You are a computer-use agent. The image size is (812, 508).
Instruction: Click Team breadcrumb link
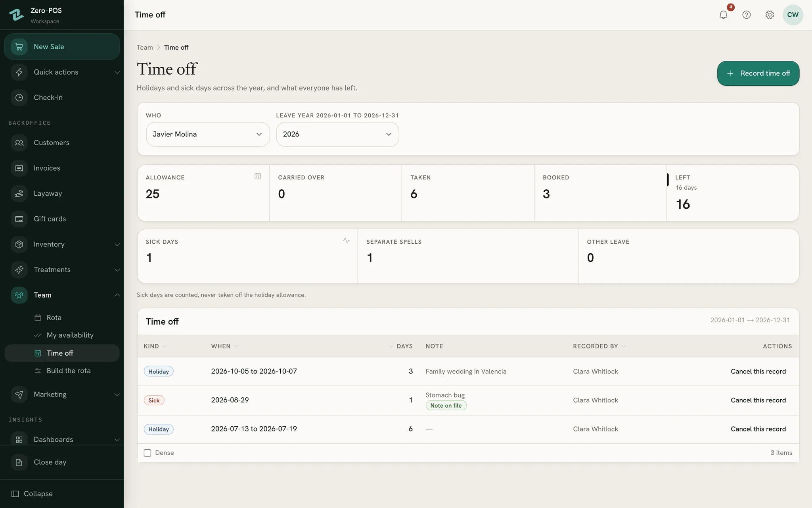[145, 48]
